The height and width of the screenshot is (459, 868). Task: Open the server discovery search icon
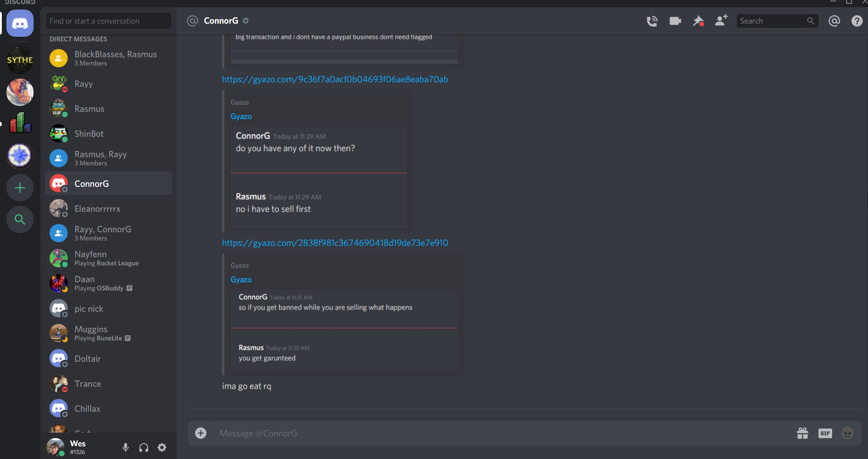click(x=20, y=220)
